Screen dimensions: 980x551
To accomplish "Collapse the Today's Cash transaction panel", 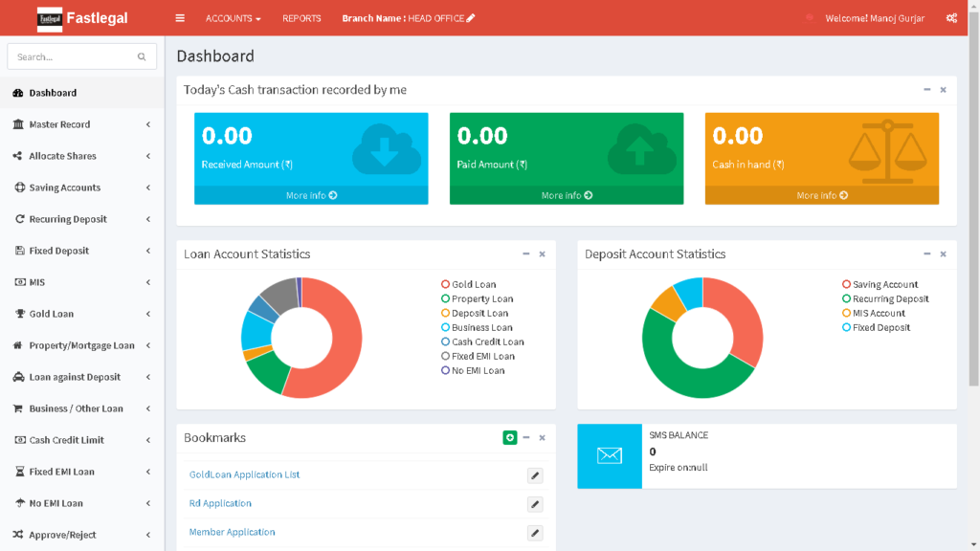I will coord(925,89).
